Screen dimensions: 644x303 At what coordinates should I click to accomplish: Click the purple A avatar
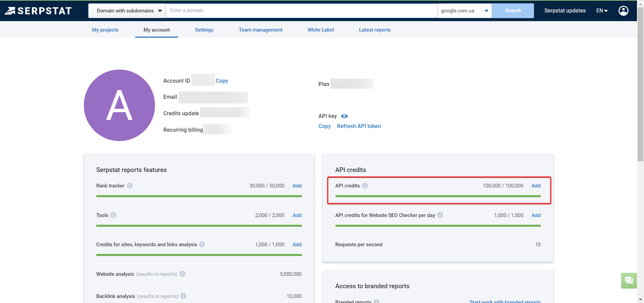119,105
